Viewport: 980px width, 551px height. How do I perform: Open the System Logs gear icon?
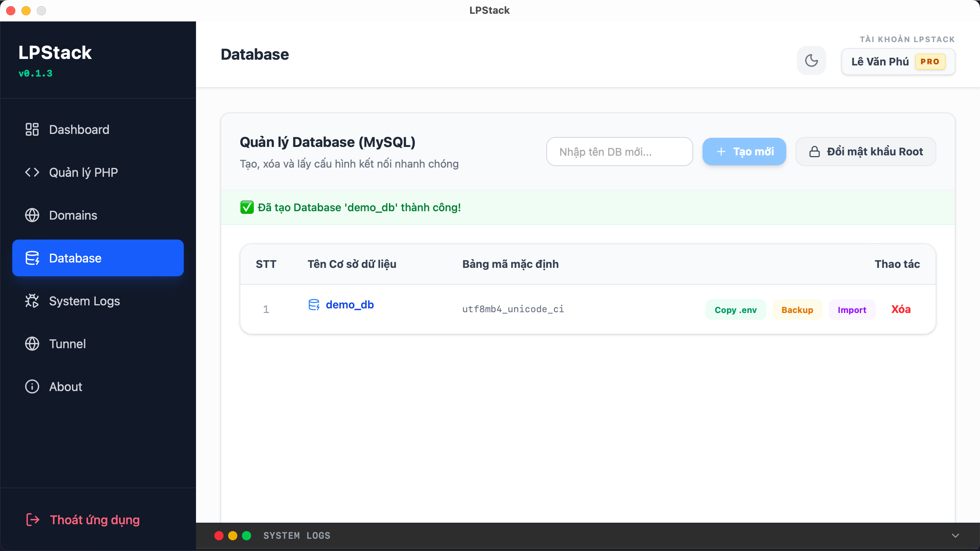coord(32,301)
